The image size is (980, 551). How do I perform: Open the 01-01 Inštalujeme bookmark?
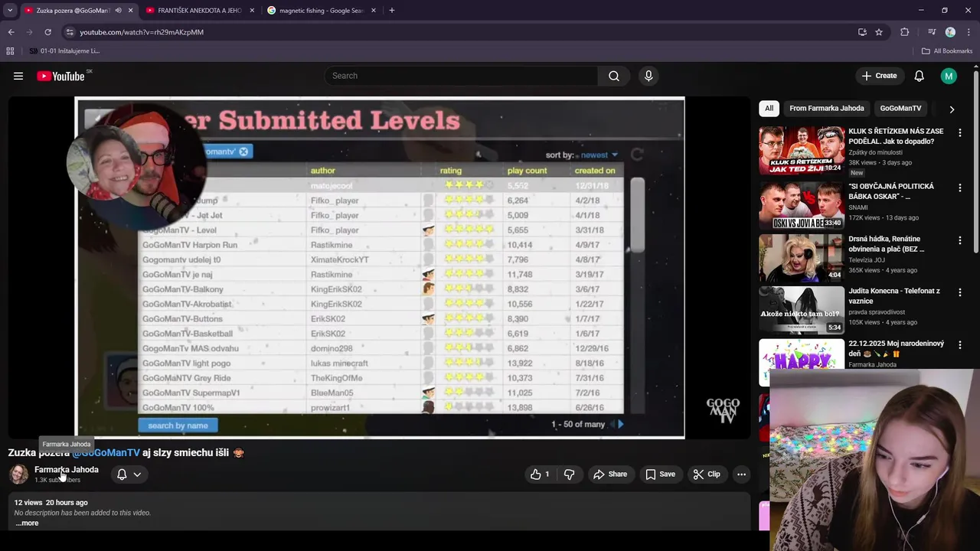pos(64,51)
